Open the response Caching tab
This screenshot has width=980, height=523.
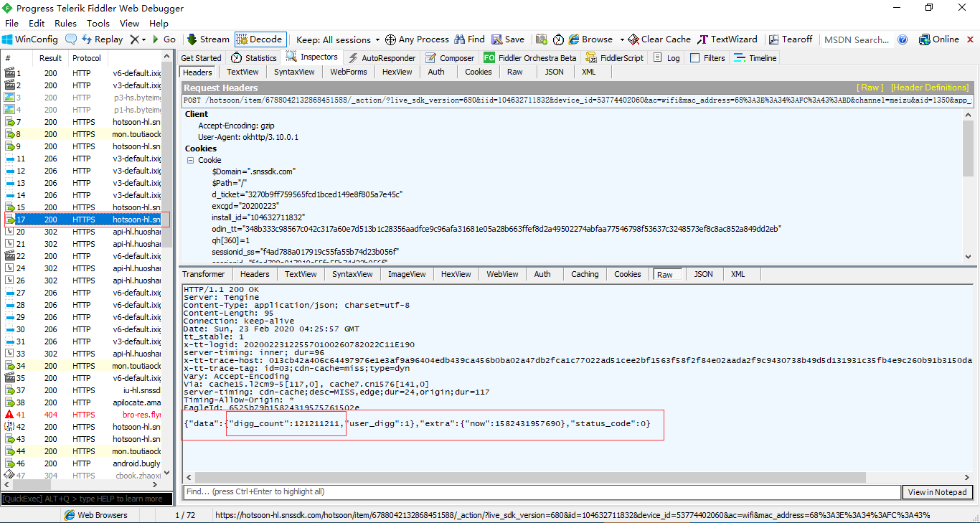pyautogui.click(x=585, y=274)
